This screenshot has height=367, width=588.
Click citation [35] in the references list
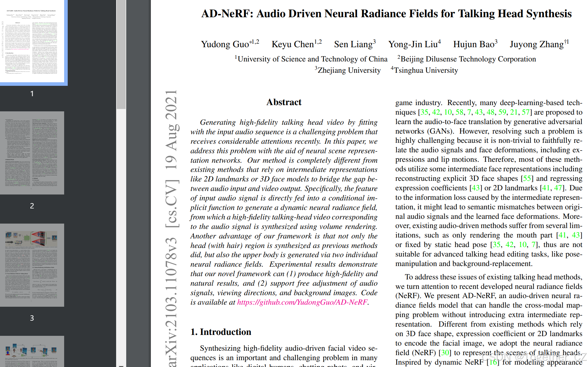coord(425,113)
